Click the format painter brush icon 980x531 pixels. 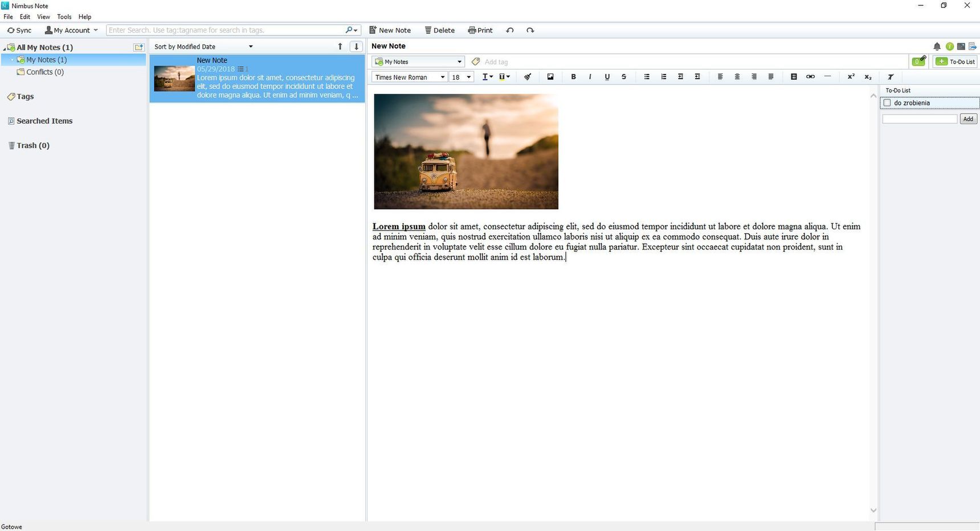click(x=528, y=77)
